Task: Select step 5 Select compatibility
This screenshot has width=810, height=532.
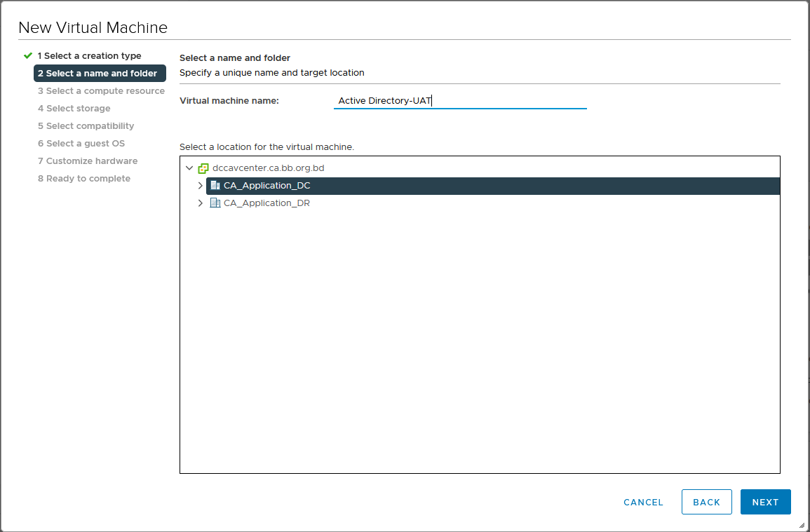Action: tap(86, 126)
